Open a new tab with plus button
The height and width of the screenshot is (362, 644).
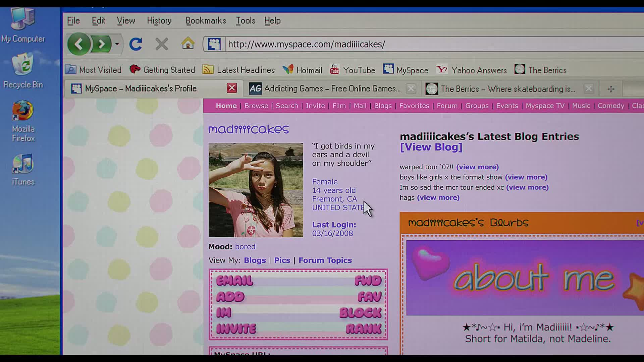[611, 89]
